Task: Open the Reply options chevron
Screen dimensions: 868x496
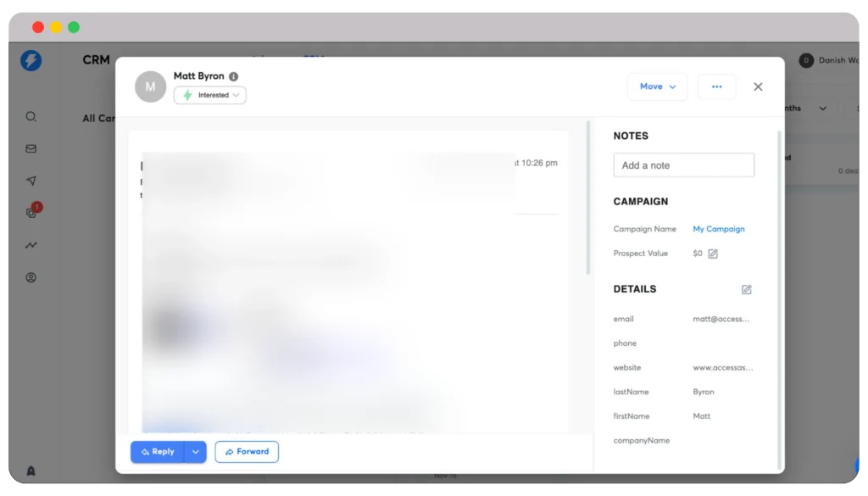Action: pos(195,452)
